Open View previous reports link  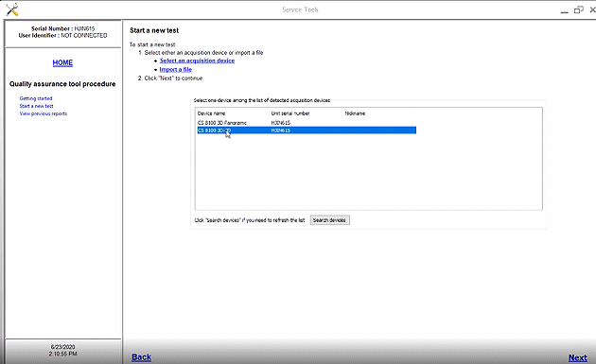click(44, 113)
